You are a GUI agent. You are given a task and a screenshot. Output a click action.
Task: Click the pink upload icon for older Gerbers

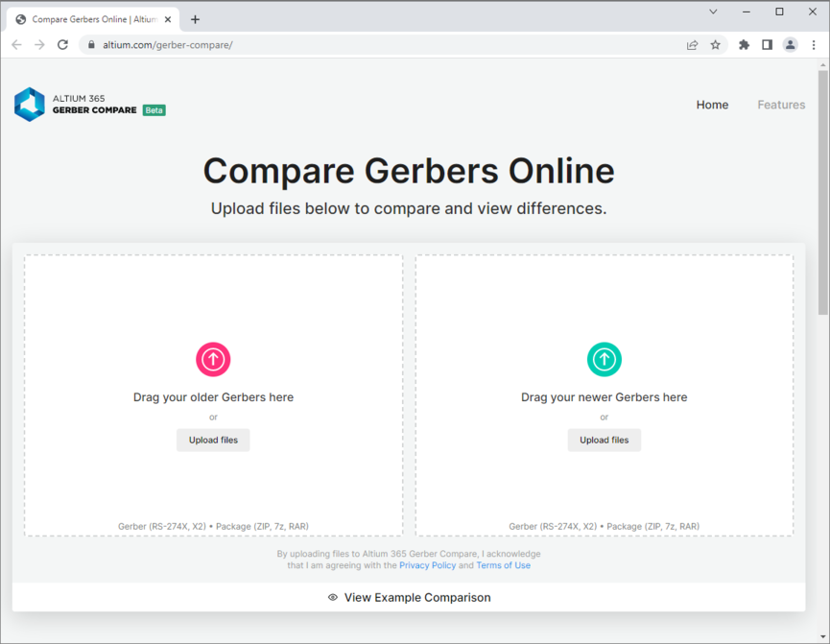tap(213, 359)
